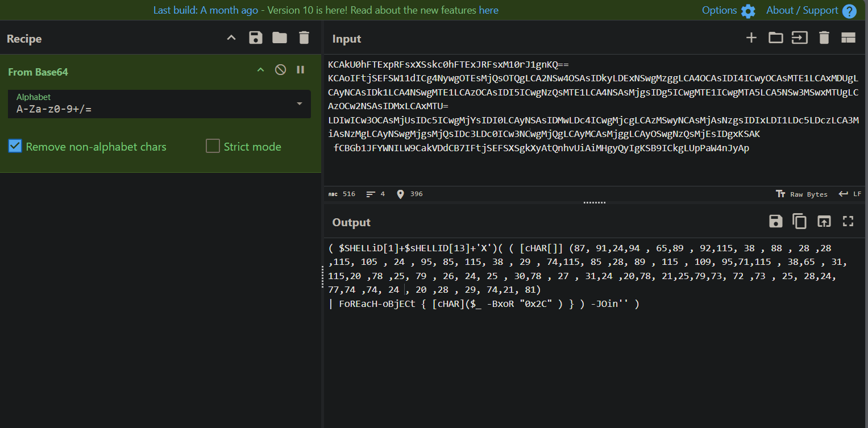The height and width of the screenshot is (428, 868).
Task: Click the FoREacH-oBjECt output line
Action: tap(484, 304)
